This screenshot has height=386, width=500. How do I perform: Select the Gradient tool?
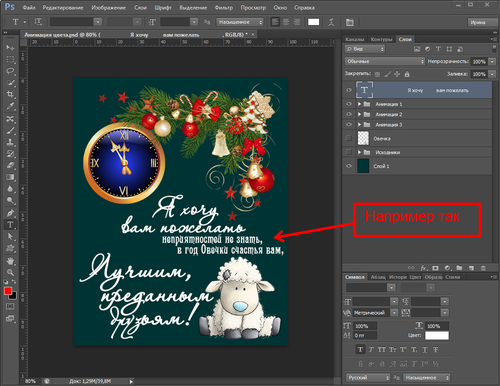pyautogui.click(x=10, y=177)
